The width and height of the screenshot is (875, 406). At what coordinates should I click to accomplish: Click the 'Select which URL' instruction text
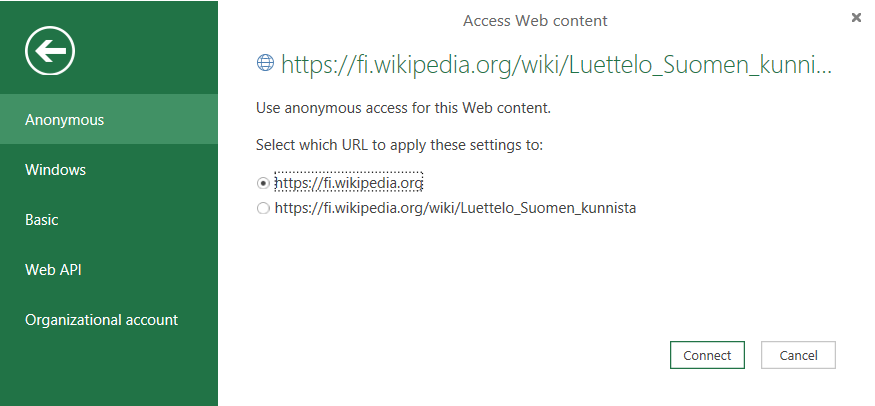coord(399,145)
